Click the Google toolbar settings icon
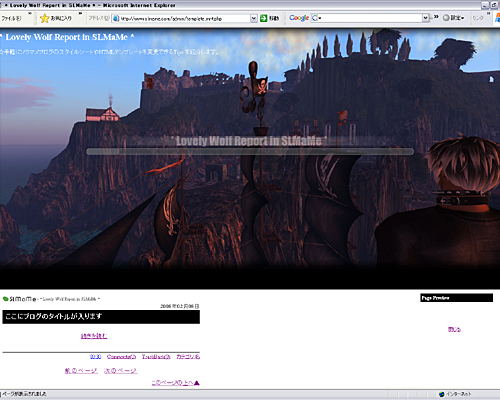500x400 pixels. 446,18
